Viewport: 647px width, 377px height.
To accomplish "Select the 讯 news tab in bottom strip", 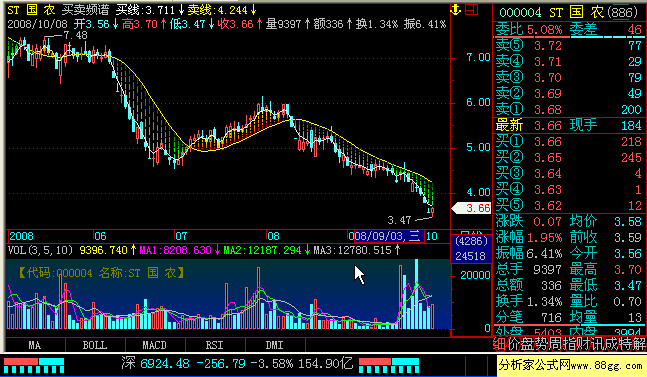I will (597, 344).
